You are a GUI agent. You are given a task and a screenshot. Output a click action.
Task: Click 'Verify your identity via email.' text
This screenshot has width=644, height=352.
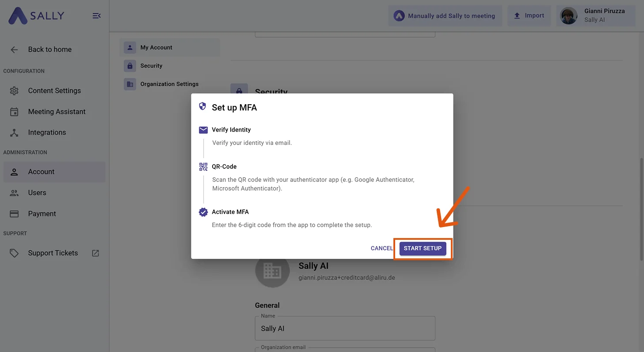252,143
